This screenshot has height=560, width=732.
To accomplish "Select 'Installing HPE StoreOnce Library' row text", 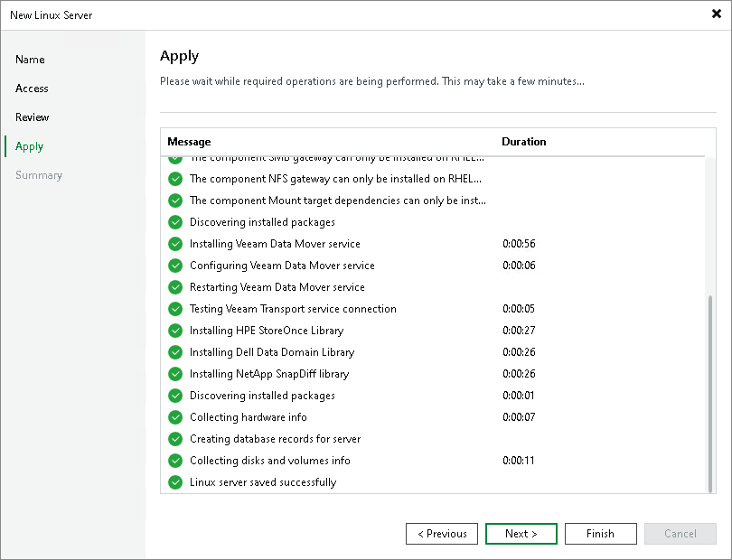I will coord(267,331).
